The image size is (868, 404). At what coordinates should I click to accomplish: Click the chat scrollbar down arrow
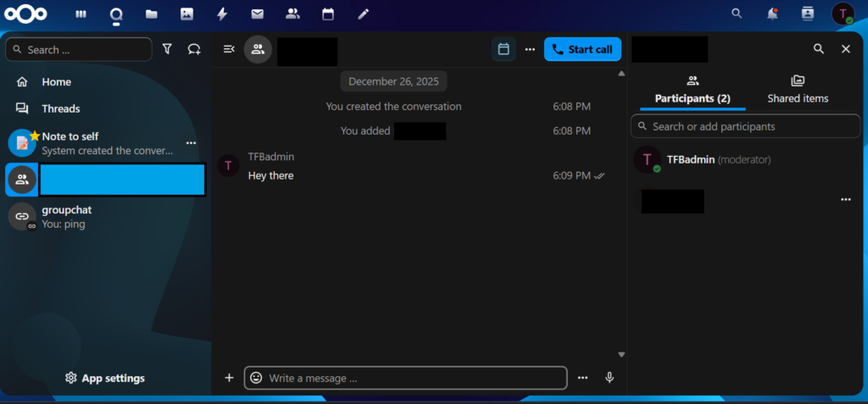[621, 354]
